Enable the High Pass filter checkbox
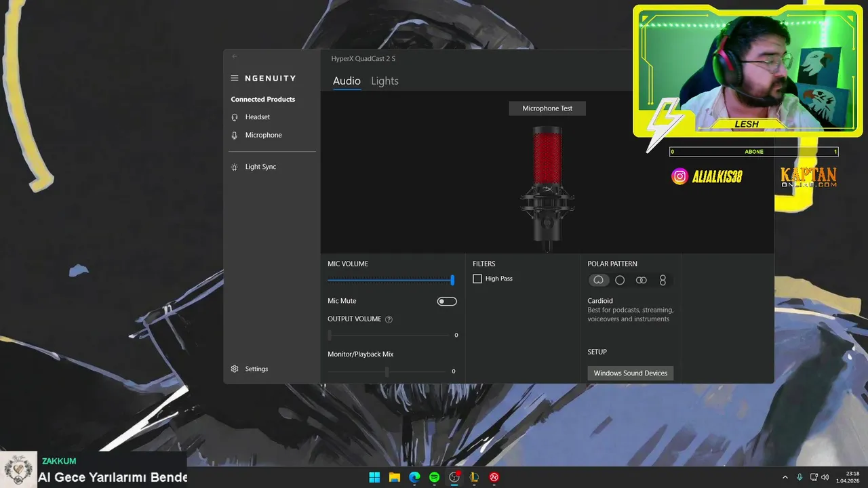 point(477,279)
